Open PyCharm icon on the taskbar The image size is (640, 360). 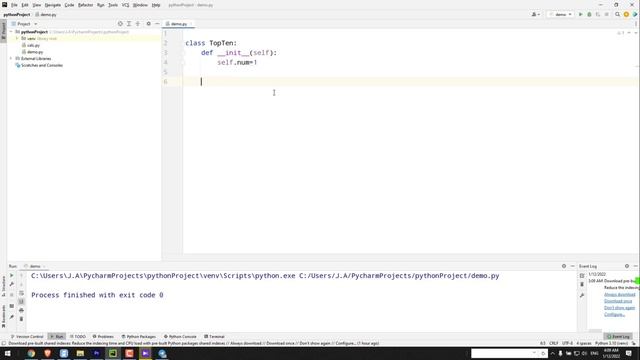[x=113, y=353]
